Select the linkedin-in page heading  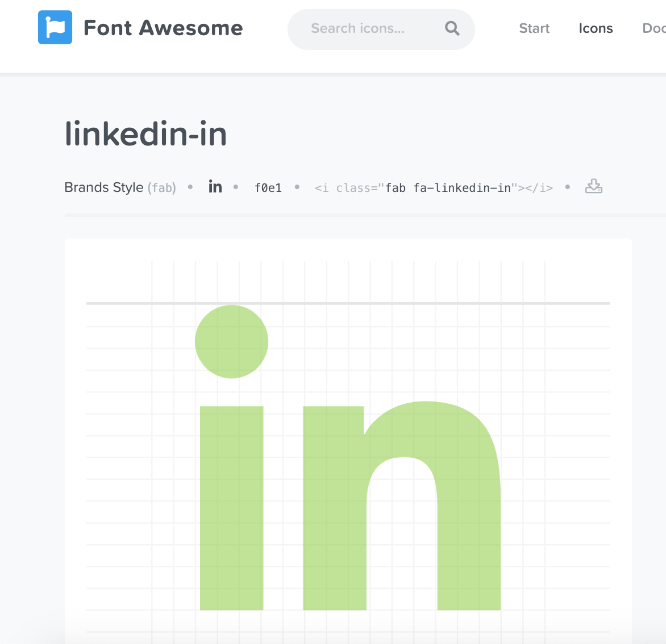[x=145, y=133]
